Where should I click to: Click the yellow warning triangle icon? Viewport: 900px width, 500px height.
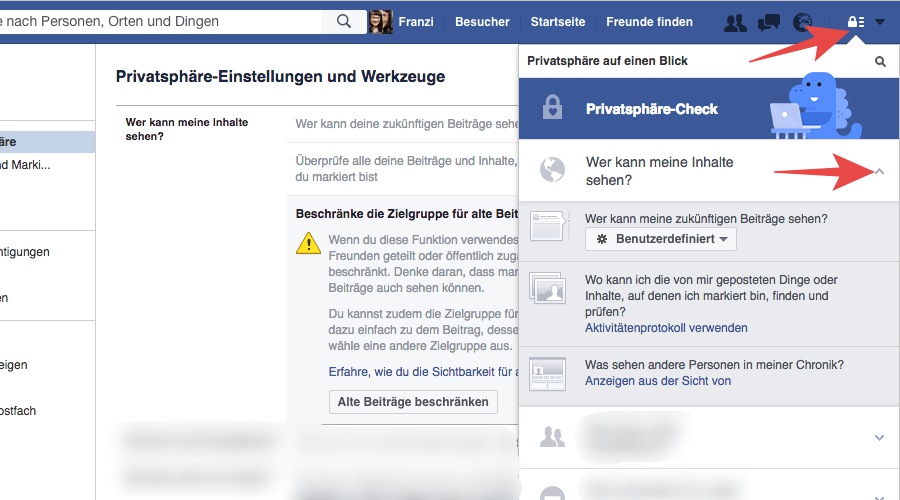(x=308, y=243)
